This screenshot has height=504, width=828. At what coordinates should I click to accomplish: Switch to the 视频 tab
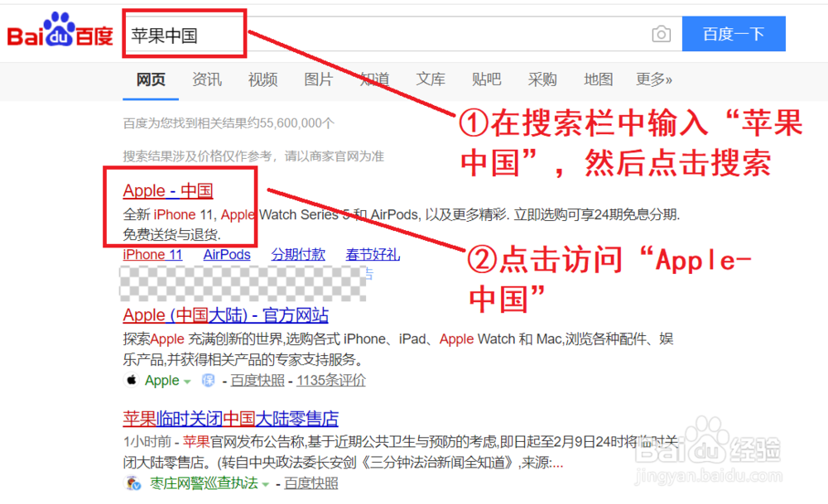262,79
